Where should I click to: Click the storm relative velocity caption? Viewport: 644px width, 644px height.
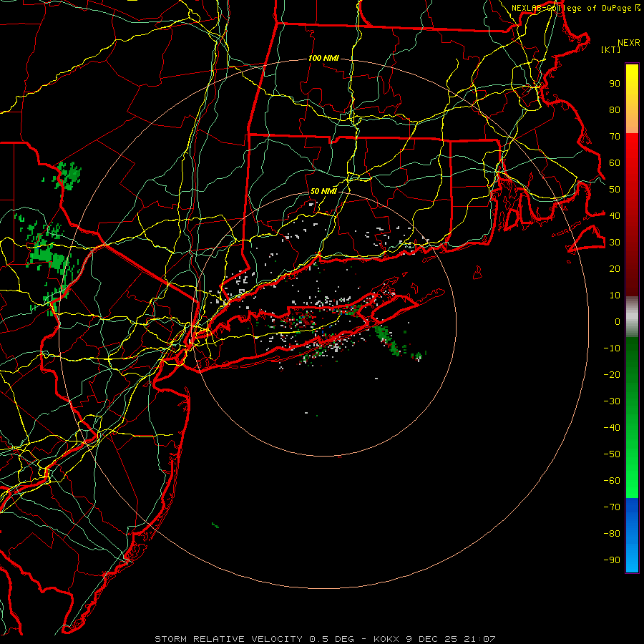(x=325, y=639)
